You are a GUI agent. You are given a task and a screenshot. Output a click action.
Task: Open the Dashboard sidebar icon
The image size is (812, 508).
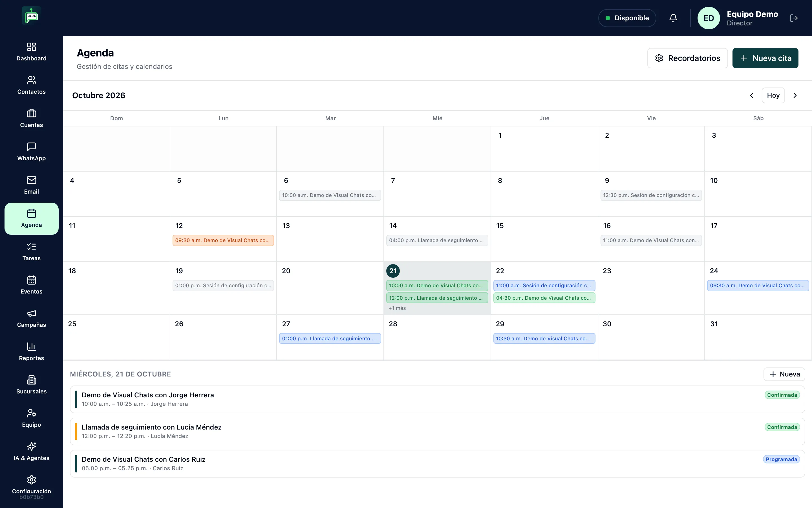[32, 52]
